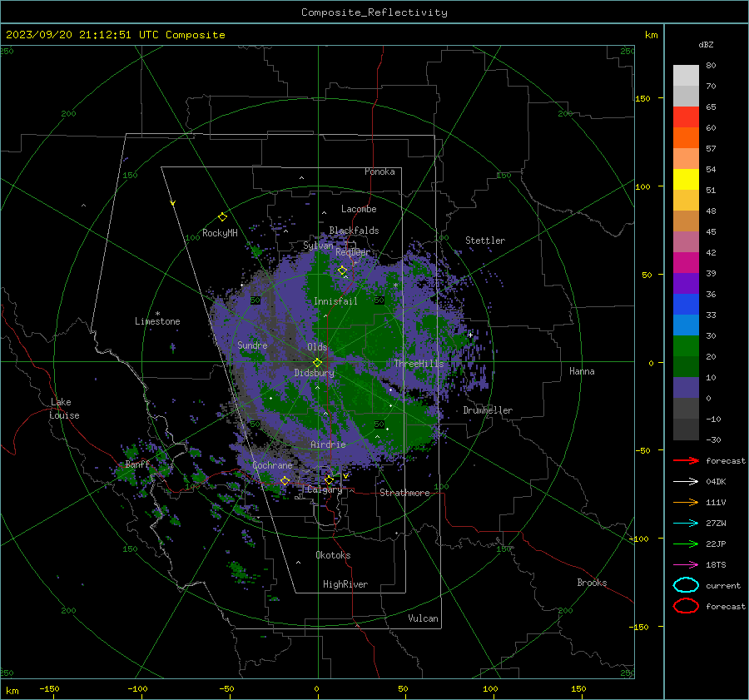Choose the green 22JP arrow legend icon
This screenshot has height=700, width=749.
coord(686,544)
